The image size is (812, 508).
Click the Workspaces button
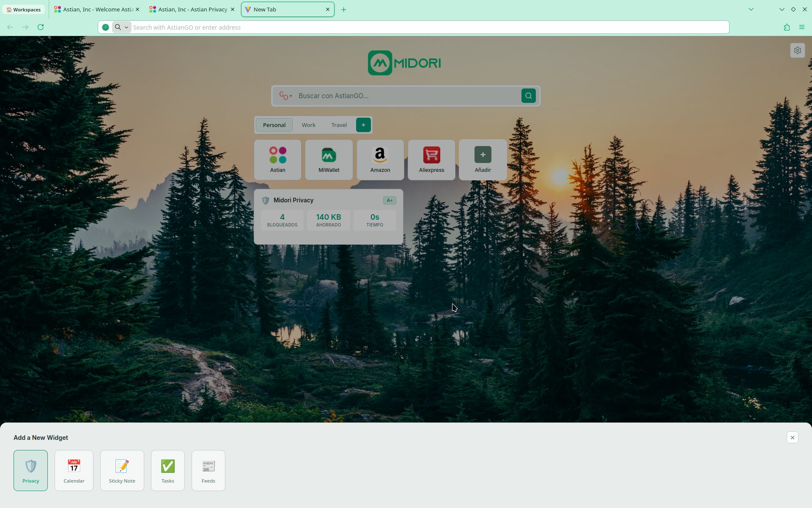[x=24, y=9]
